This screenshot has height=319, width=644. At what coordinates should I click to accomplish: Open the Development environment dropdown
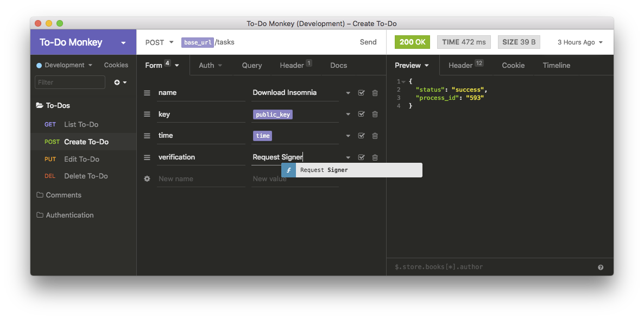click(65, 65)
